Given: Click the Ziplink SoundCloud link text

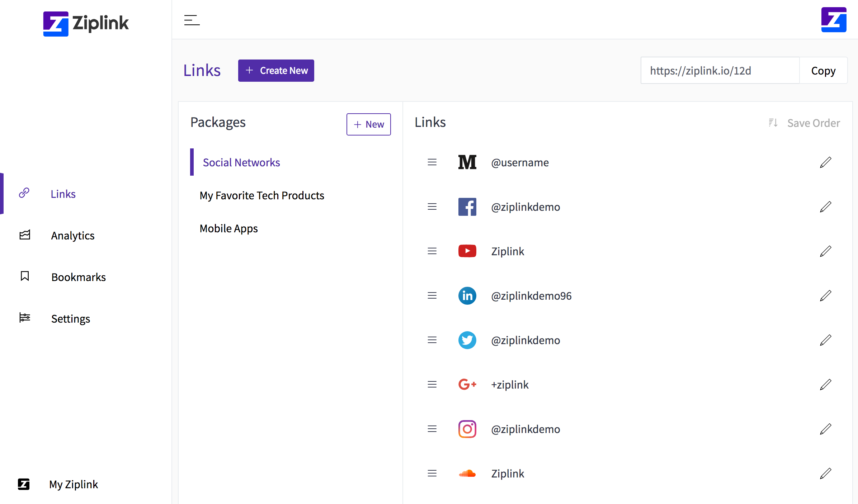Looking at the screenshot, I should coord(508,474).
